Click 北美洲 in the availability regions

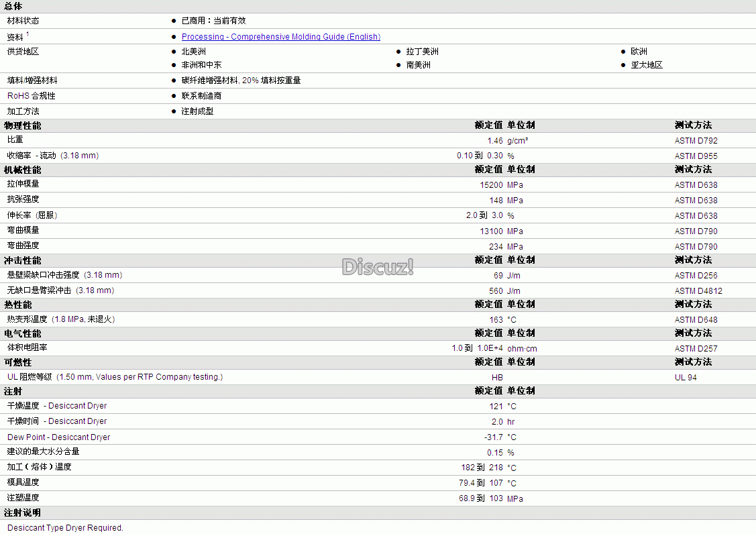pos(193,52)
